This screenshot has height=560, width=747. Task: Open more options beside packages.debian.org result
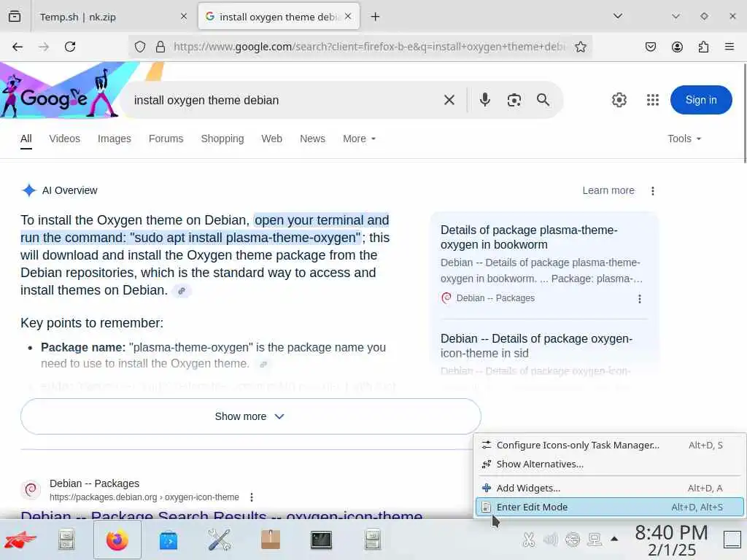coord(252,497)
